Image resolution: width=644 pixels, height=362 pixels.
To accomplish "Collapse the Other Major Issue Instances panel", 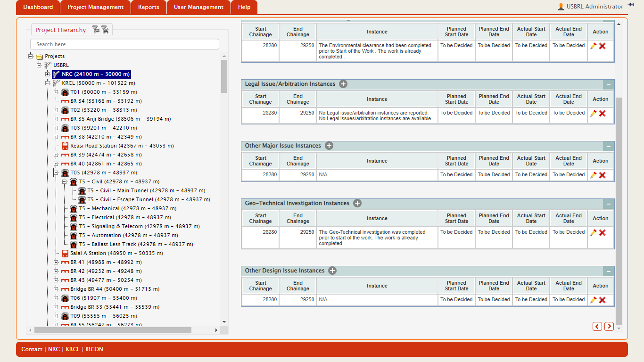I will click(609, 146).
